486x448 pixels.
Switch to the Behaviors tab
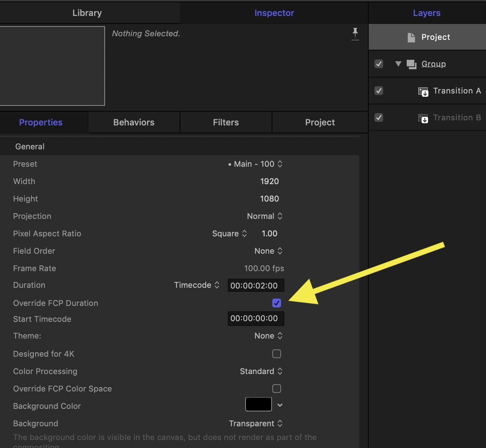(x=134, y=123)
